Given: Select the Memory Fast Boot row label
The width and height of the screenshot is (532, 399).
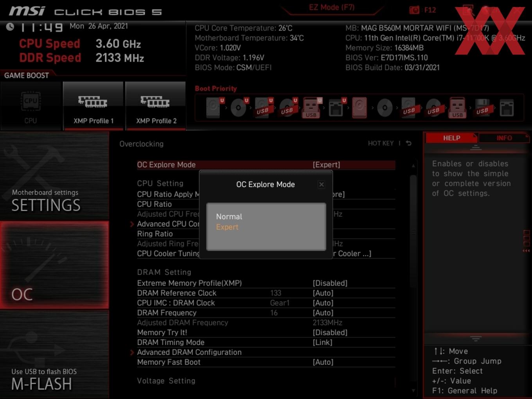Looking at the screenshot, I should (x=169, y=362).
